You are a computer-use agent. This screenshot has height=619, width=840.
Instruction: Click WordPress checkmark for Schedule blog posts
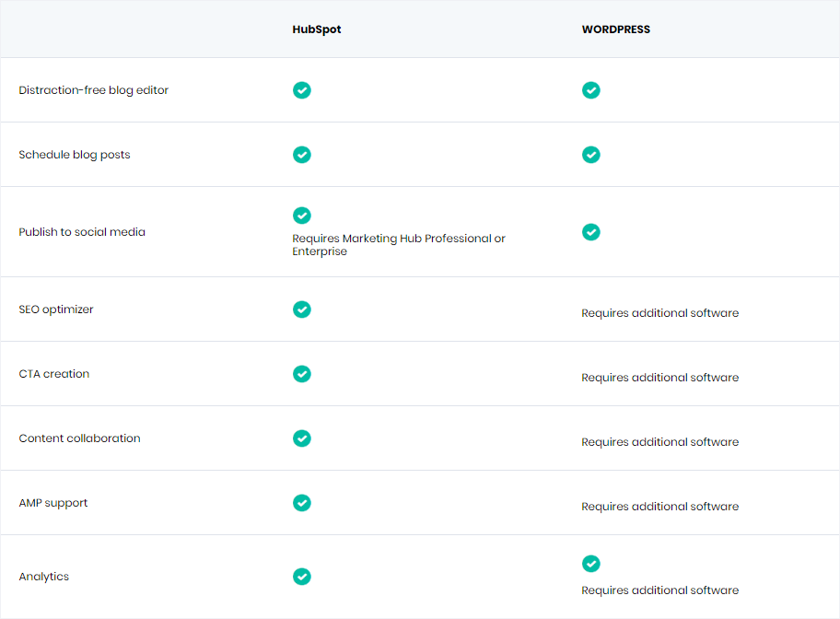(591, 155)
